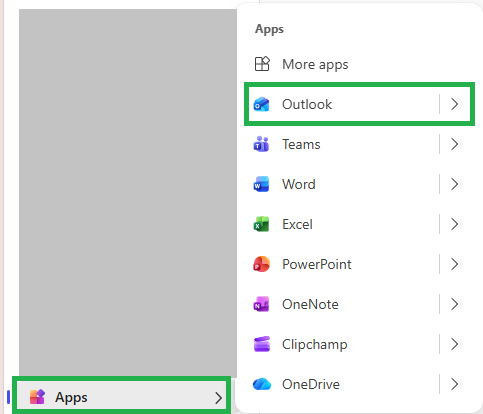Select PowerPoint from the Apps menu
Screen dimensions: 483x414
(x=317, y=264)
